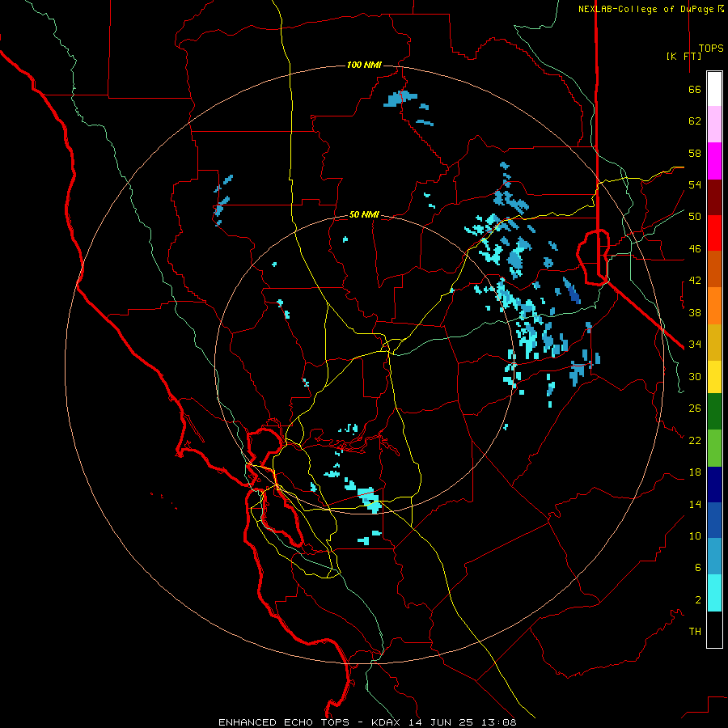Click the 54 legend value label
The image size is (728, 728).
695,184
